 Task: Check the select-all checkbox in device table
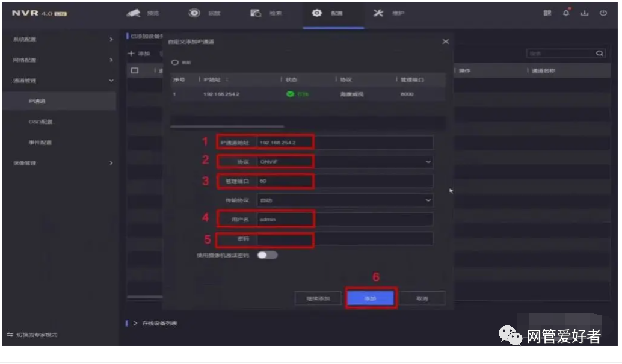pyautogui.click(x=135, y=71)
